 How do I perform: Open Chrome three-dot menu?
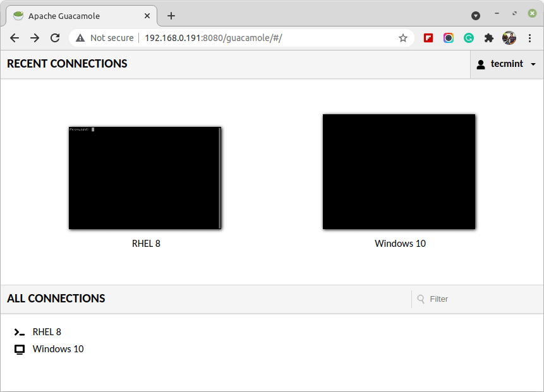coord(529,38)
